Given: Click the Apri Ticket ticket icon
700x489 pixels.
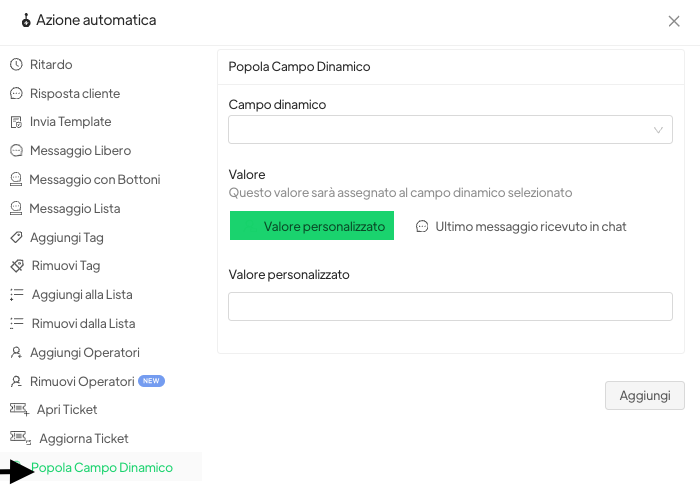Looking at the screenshot, I should tap(18, 409).
